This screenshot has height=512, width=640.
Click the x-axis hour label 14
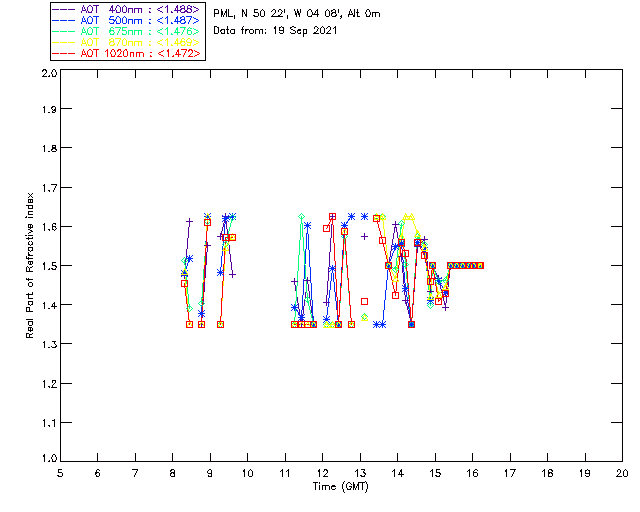[398, 473]
